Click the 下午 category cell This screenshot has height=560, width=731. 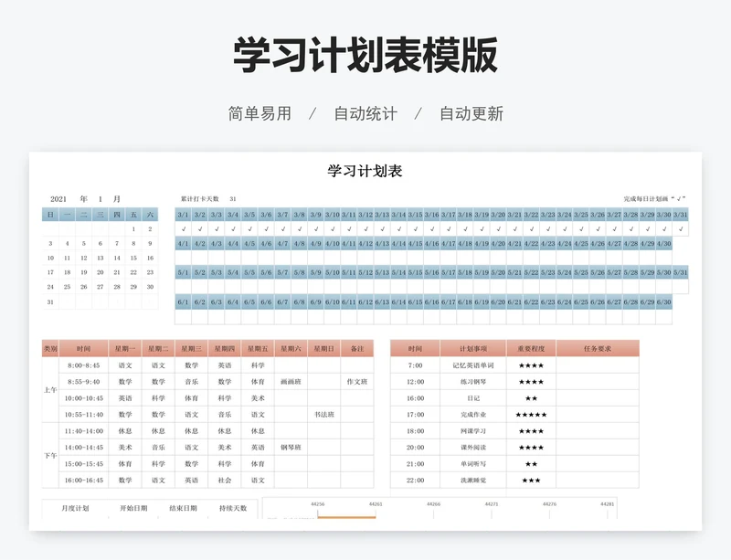click(50, 456)
